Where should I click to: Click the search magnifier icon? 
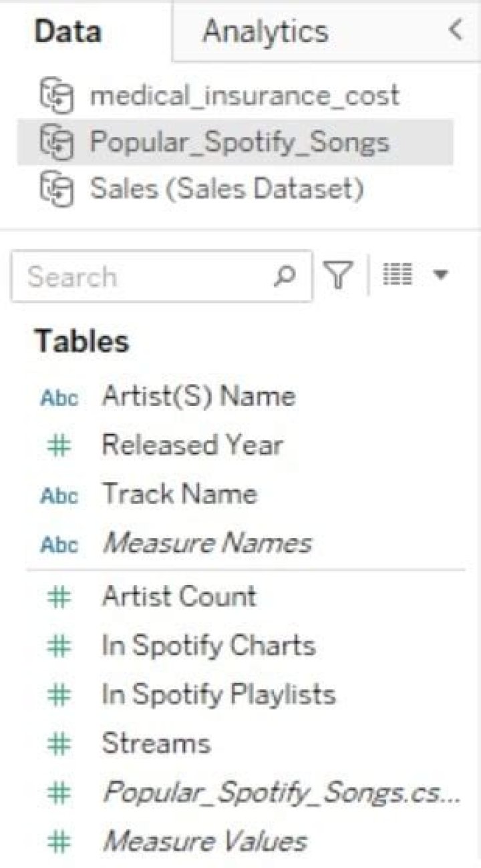[x=285, y=275]
